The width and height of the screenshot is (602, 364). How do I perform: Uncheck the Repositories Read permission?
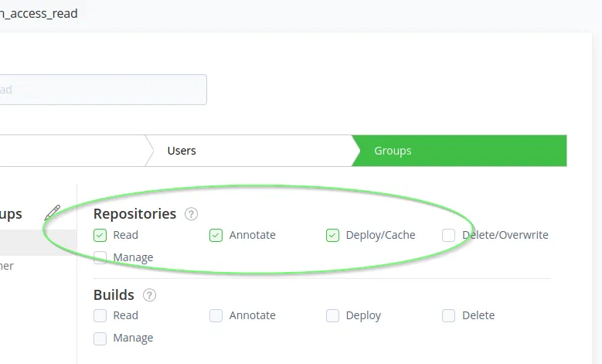100,235
